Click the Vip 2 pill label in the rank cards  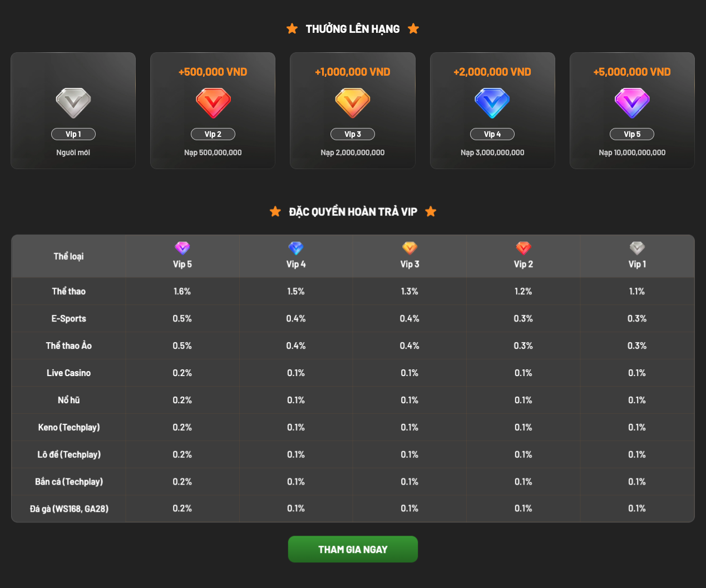point(213,134)
